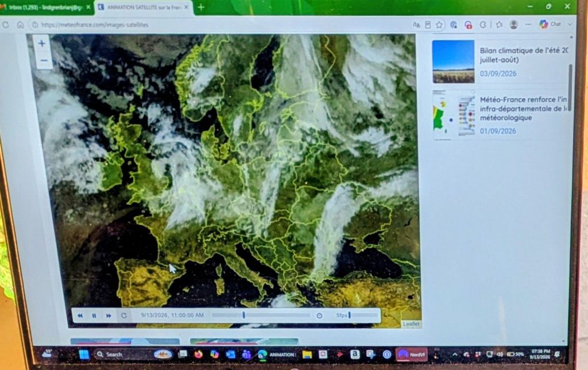Open browser settings and more menu
This screenshot has height=370, width=588.
click(x=528, y=24)
